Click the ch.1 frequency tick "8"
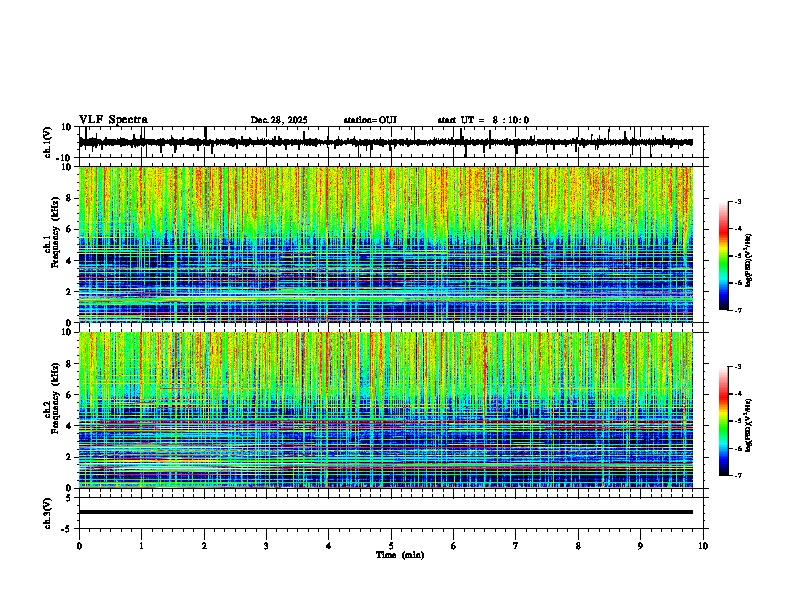Screen dimensions: 792x612 click(69, 198)
